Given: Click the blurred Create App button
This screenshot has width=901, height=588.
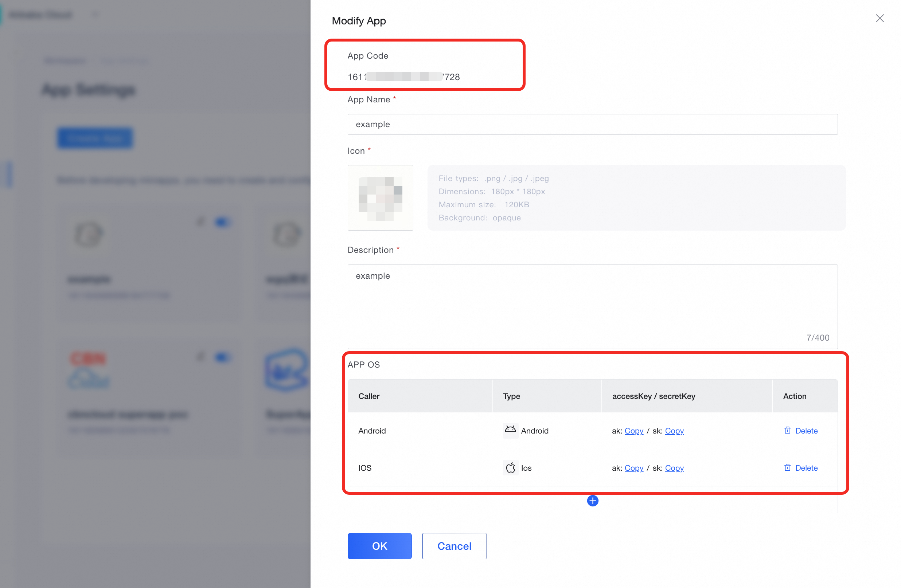Looking at the screenshot, I should pyautogui.click(x=95, y=138).
